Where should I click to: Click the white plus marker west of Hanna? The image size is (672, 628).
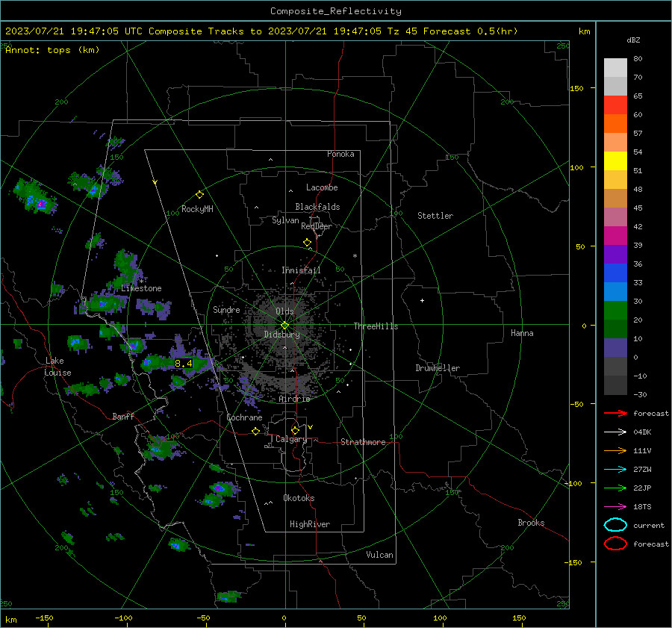point(422,300)
